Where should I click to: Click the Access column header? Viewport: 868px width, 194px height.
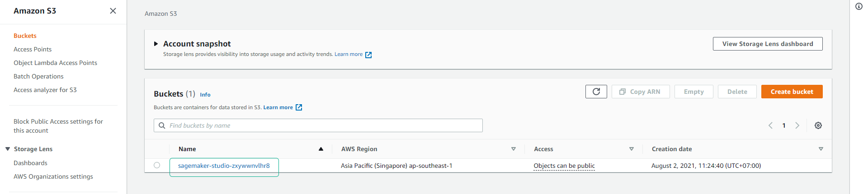543,149
